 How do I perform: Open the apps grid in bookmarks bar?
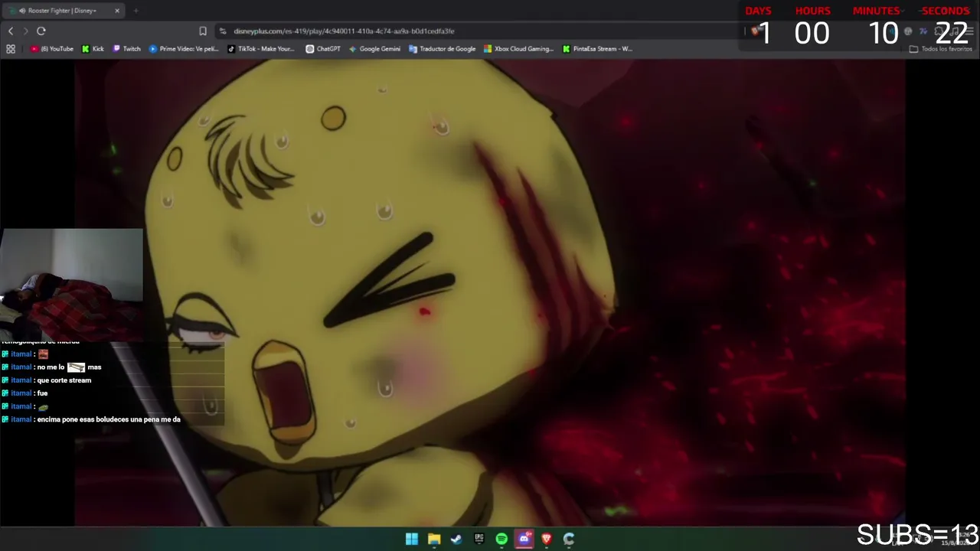click(11, 49)
